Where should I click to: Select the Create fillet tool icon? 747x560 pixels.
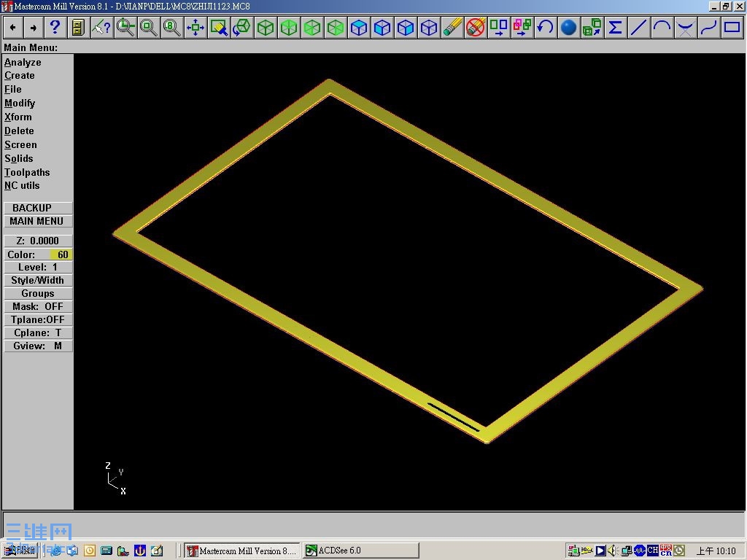(685, 28)
